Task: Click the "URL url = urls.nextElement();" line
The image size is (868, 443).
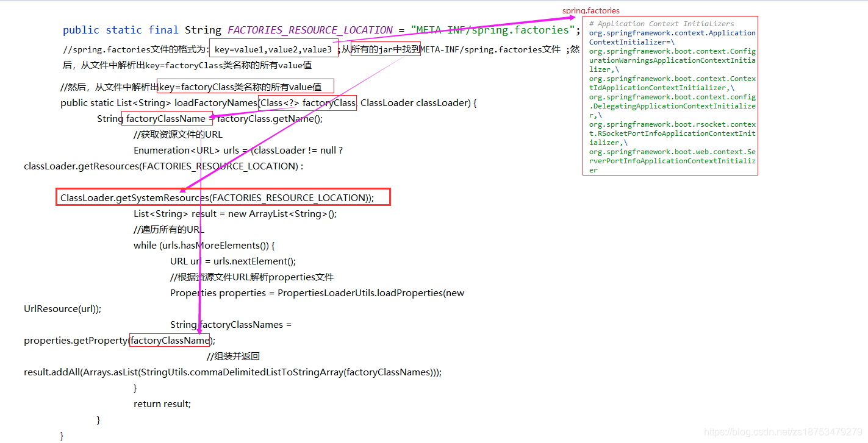Action: click(233, 261)
